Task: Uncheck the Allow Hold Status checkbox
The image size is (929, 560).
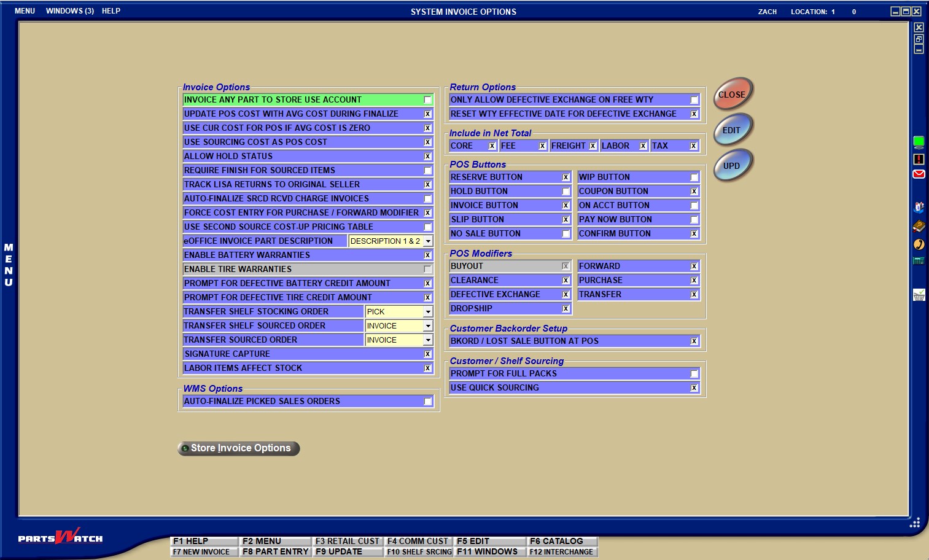Action: [x=427, y=157]
